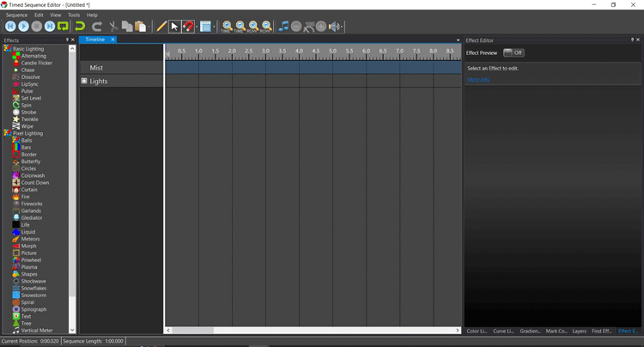Click the 100 speed reset icon
This screenshot has height=347, width=644.
(x=309, y=27)
